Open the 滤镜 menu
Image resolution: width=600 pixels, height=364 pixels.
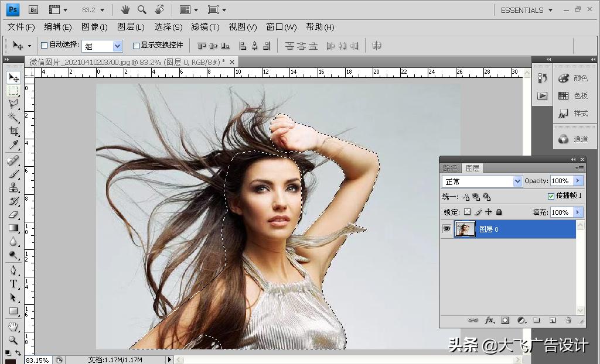pos(204,27)
